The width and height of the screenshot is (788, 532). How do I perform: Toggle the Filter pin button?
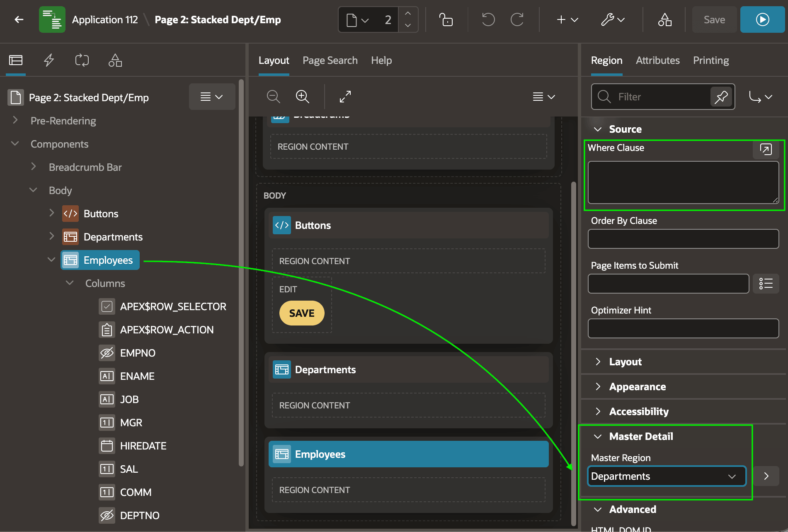[x=721, y=97]
